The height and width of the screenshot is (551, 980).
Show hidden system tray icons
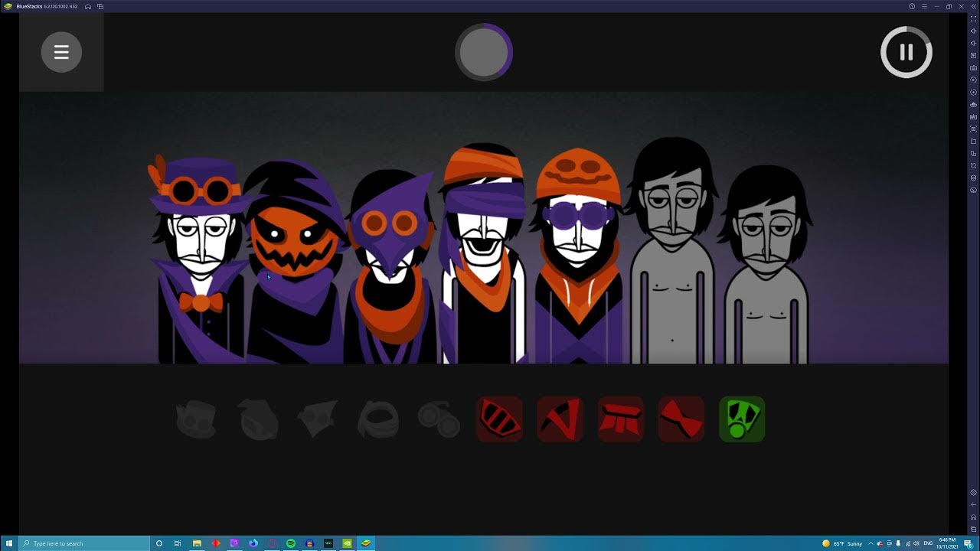click(x=871, y=543)
